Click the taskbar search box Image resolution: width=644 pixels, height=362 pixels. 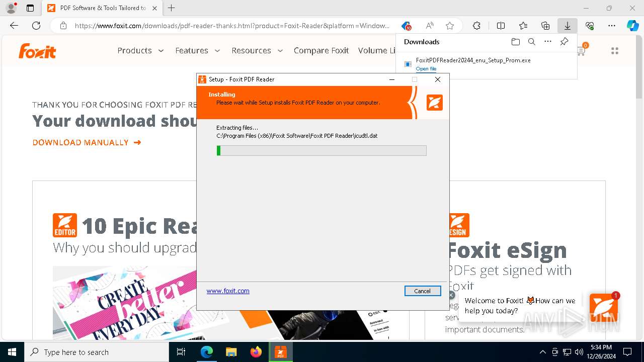point(97,352)
